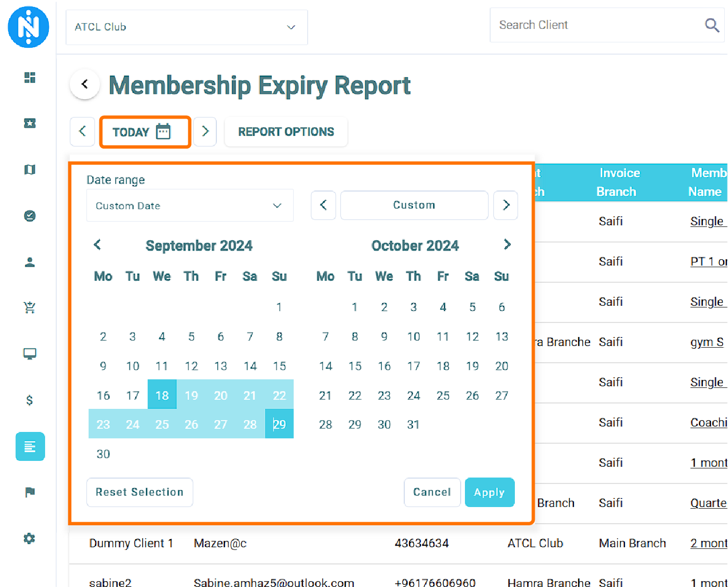This screenshot has height=587, width=728.
Task: Open the map icon in the left sidebar
Action: pyautogui.click(x=29, y=169)
